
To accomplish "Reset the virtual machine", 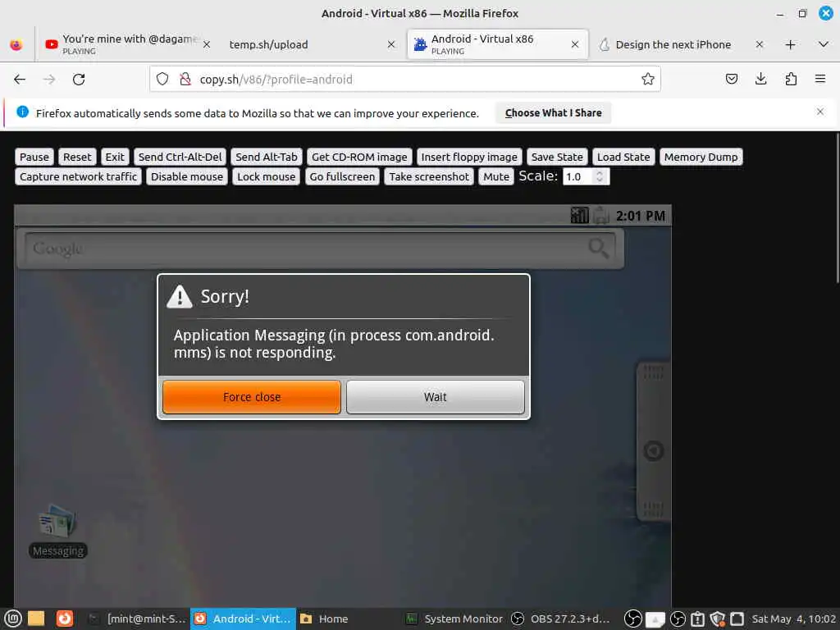I will point(77,157).
